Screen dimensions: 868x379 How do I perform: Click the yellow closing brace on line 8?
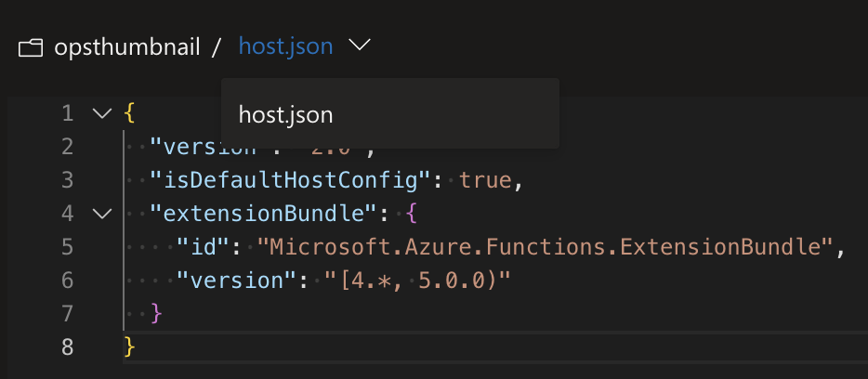(x=129, y=347)
